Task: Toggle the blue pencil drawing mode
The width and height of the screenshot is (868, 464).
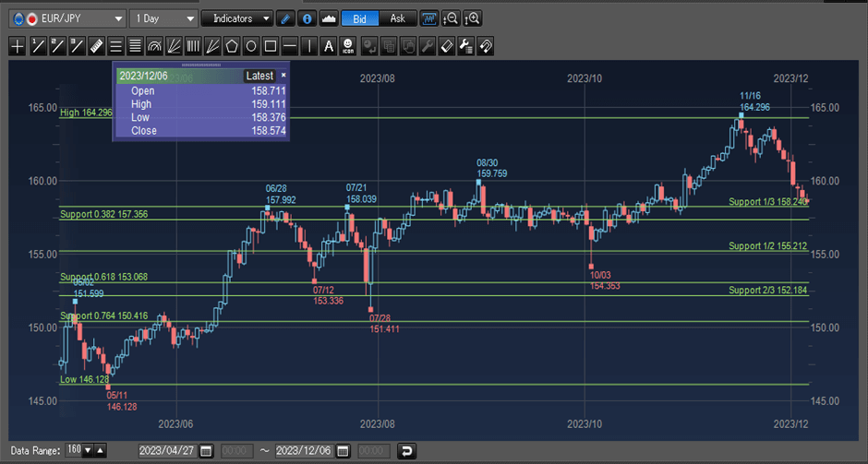Action: coord(286,18)
